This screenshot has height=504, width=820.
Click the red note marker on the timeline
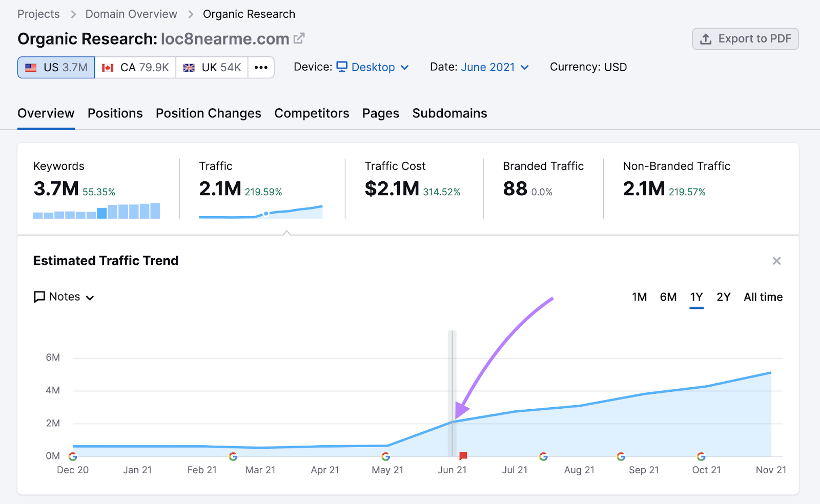click(x=463, y=454)
